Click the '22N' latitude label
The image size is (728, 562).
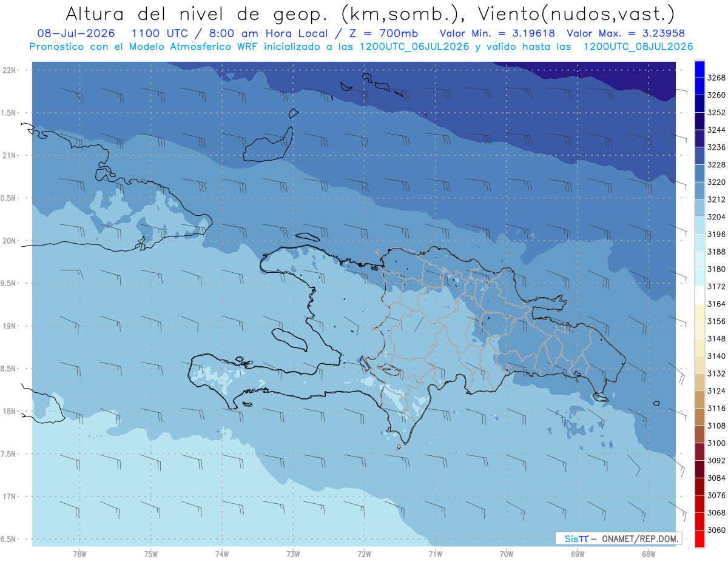click(x=9, y=70)
